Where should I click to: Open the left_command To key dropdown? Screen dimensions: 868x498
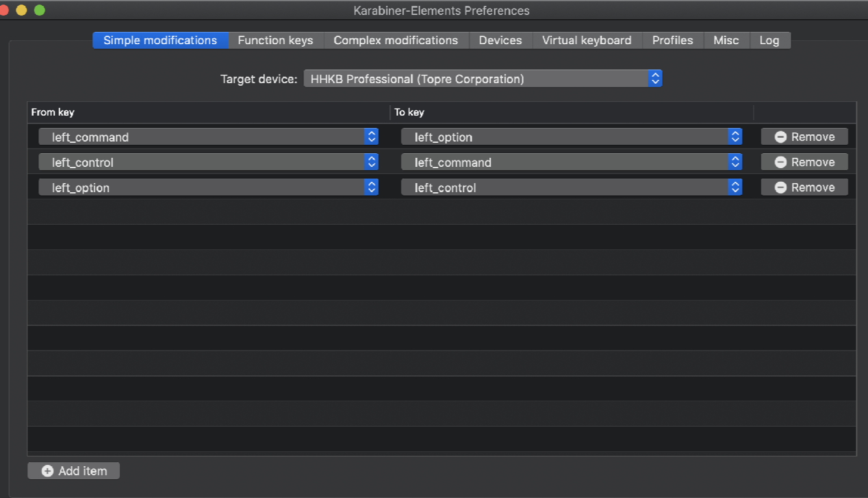572,162
